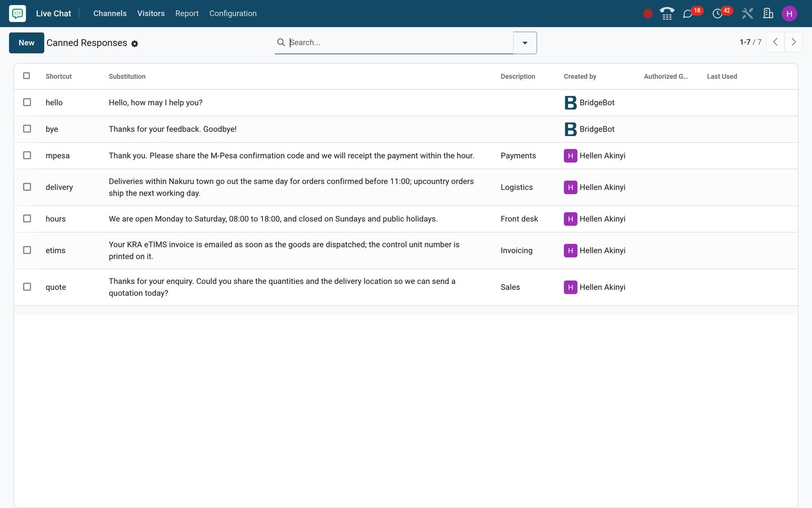Screen dimensions: 812x508
Task: Click the Monday to Saturday opening hours text
Action: point(273,219)
